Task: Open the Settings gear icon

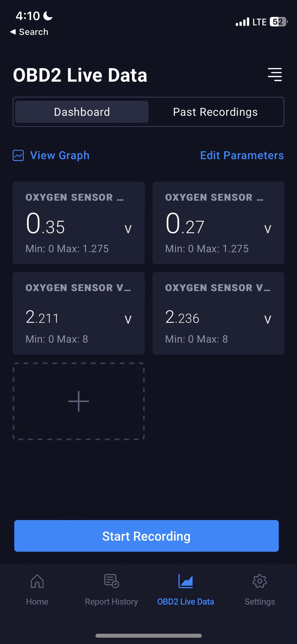Action: click(260, 581)
